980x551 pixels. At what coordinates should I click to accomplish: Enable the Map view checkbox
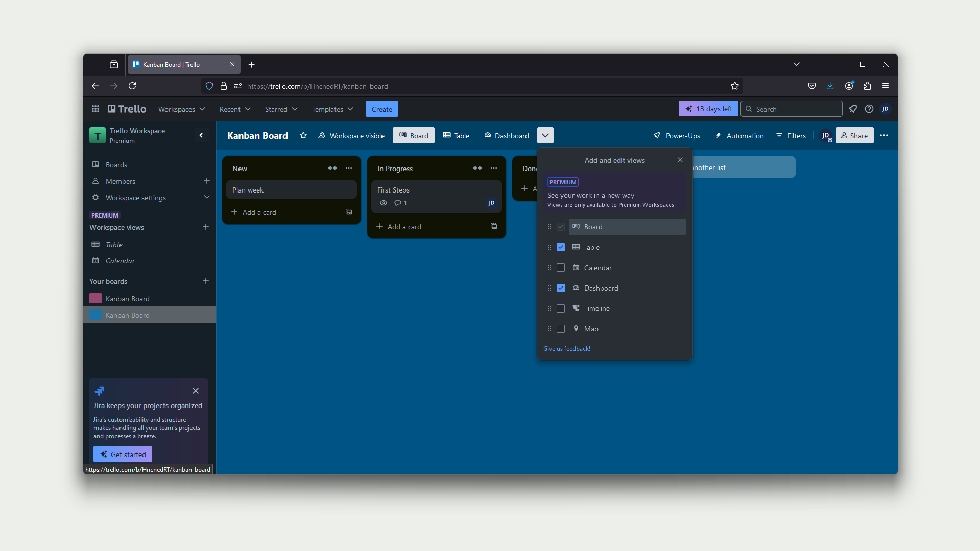pyautogui.click(x=561, y=329)
